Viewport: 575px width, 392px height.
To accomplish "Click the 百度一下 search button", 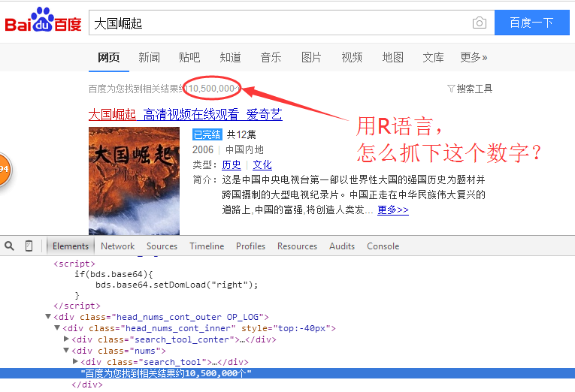I will tap(531, 23).
